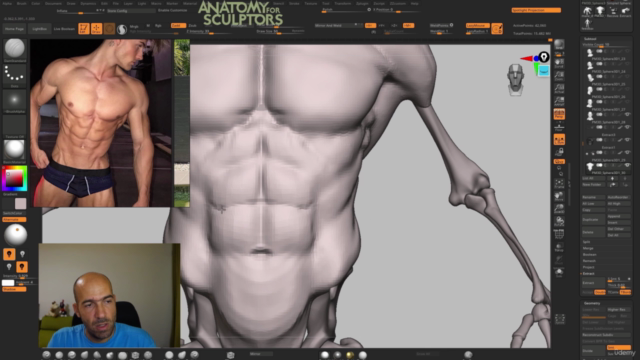The height and width of the screenshot is (360, 640).
Task: Click the Move view icon
Action: click(559, 196)
